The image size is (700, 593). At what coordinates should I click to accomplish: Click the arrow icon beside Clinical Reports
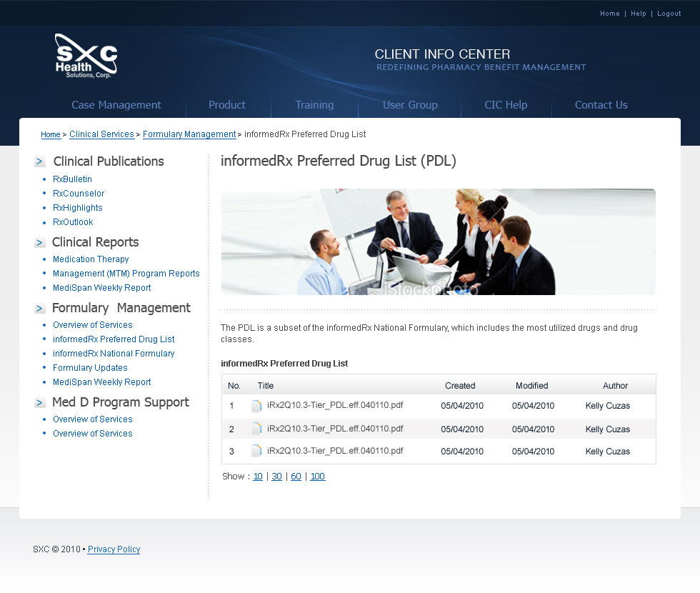[x=40, y=242]
